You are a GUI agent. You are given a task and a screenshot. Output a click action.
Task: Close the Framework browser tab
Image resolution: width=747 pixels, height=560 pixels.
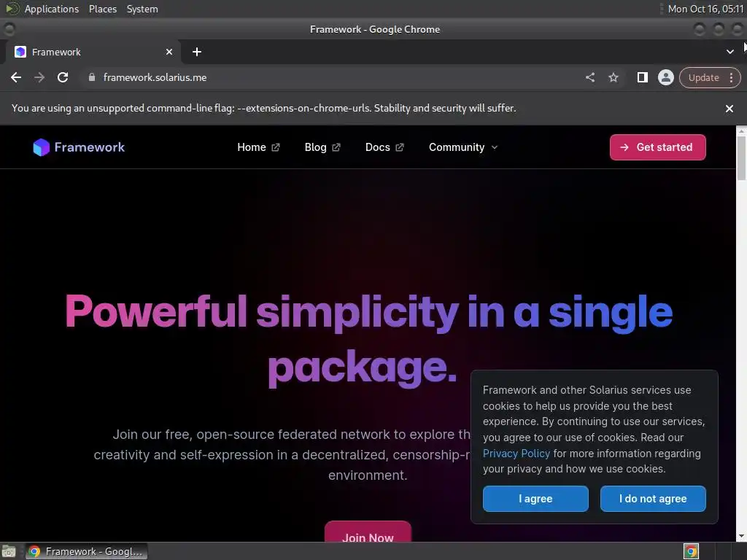(x=169, y=52)
